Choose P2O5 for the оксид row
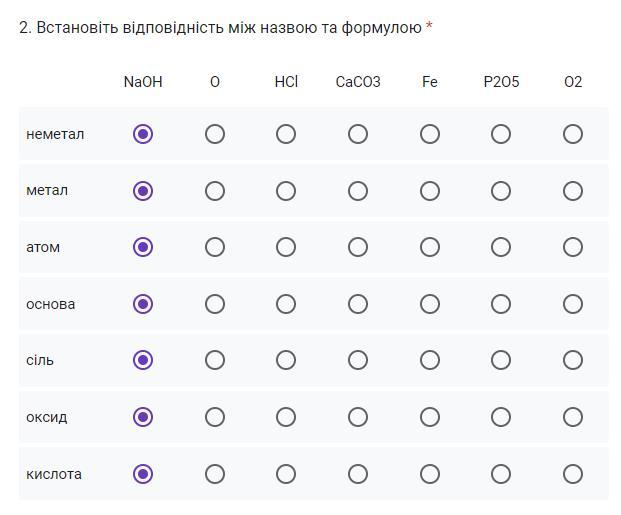 tap(501, 417)
